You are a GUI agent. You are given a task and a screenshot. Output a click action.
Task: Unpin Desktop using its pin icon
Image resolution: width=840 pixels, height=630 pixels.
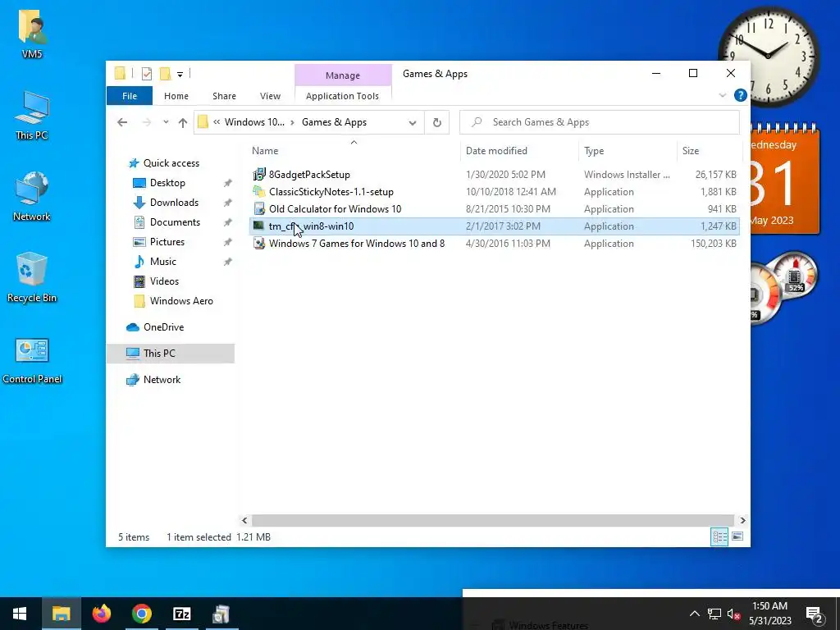228,183
